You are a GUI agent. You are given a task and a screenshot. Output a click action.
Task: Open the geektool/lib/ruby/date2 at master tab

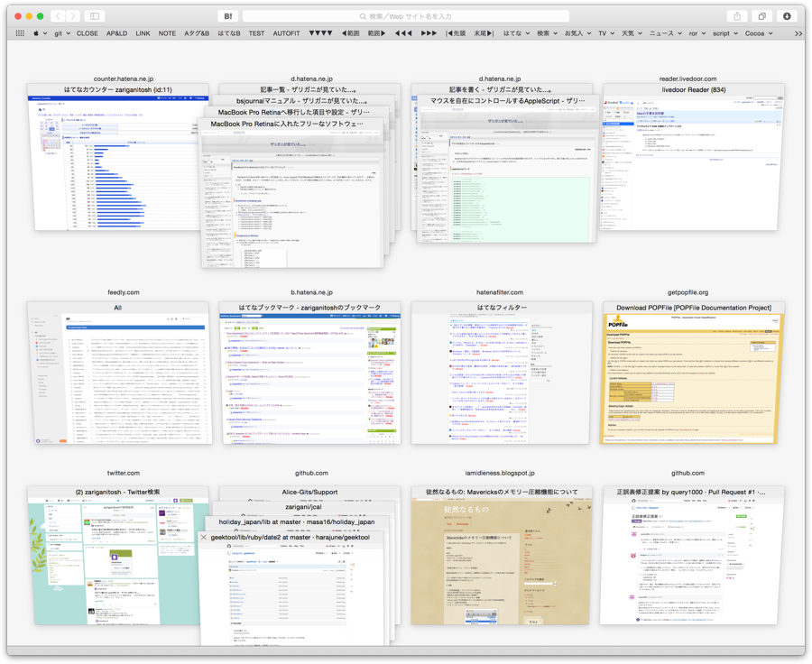click(292, 588)
